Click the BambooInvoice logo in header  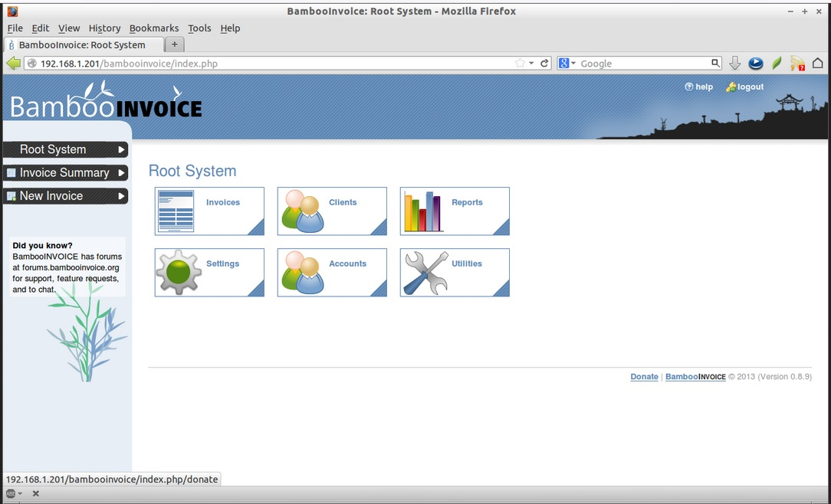pos(106,100)
